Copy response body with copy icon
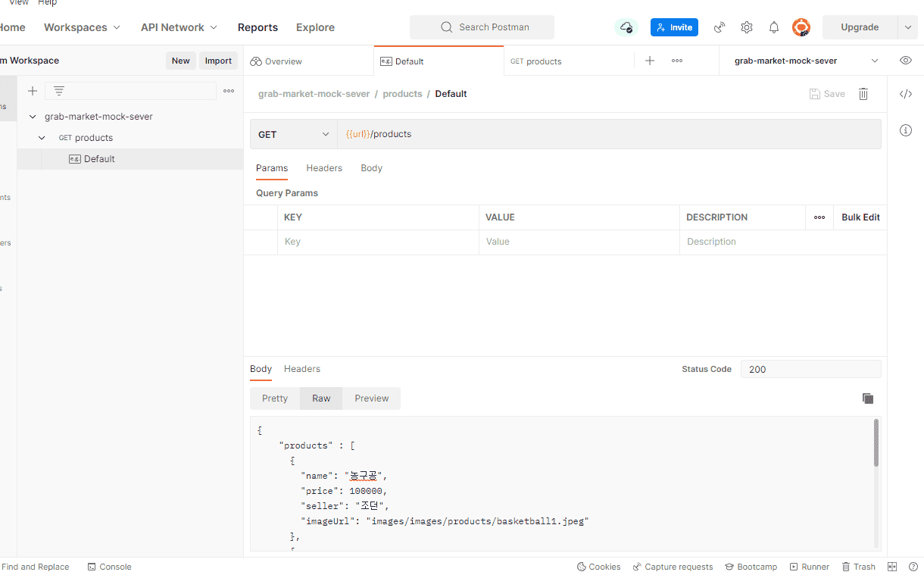924x575 pixels. pyautogui.click(x=868, y=398)
